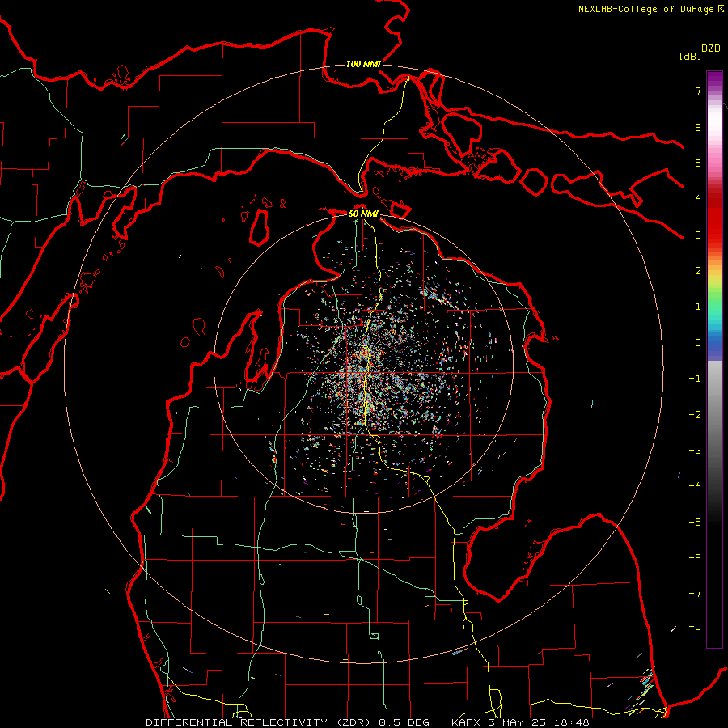
Task: Click the ZDR color bar legend
Action: (x=714, y=359)
